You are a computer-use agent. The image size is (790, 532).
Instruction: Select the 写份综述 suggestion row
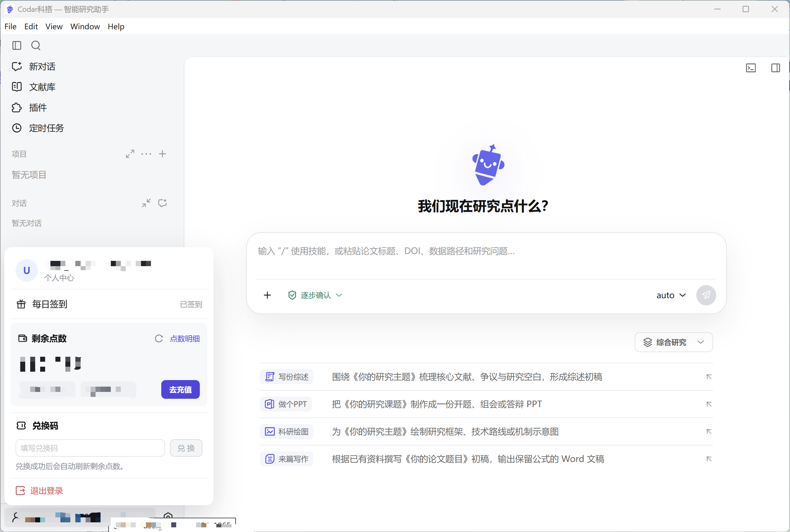pyautogui.click(x=486, y=377)
